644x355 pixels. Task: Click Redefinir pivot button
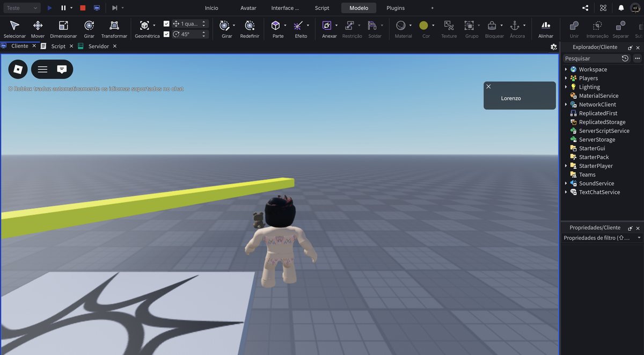tap(250, 29)
